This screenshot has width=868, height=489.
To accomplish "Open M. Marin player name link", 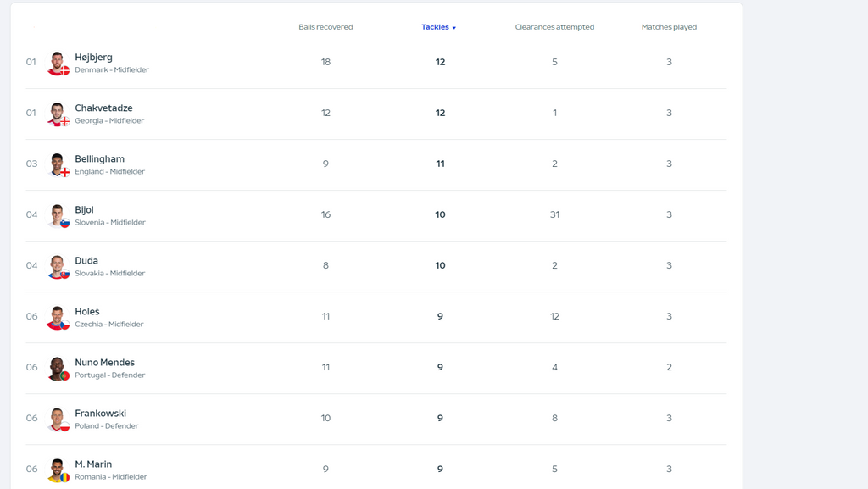I will click(x=93, y=464).
